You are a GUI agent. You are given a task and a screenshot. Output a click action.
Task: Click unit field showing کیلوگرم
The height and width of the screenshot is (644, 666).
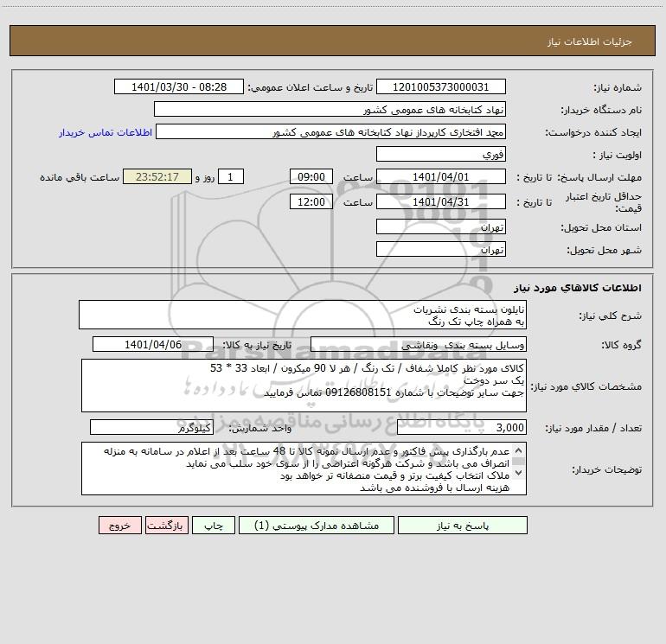pos(151,427)
